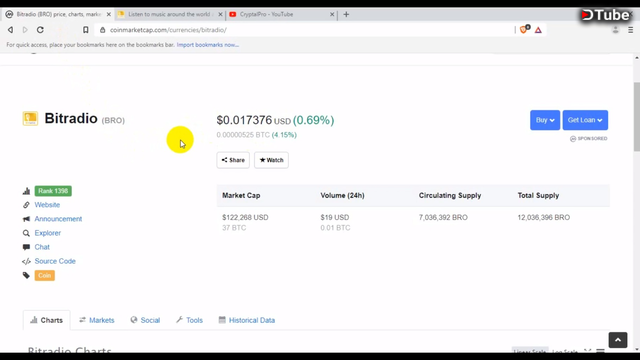This screenshot has height=360, width=640.
Task: Open the Get Loan dropdown
Action: [x=585, y=120]
